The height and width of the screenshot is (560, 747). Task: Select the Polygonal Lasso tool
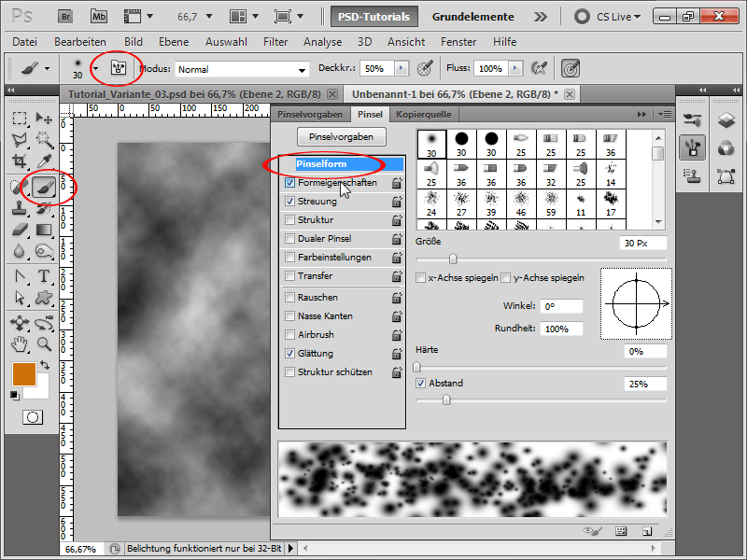[20, 140]
